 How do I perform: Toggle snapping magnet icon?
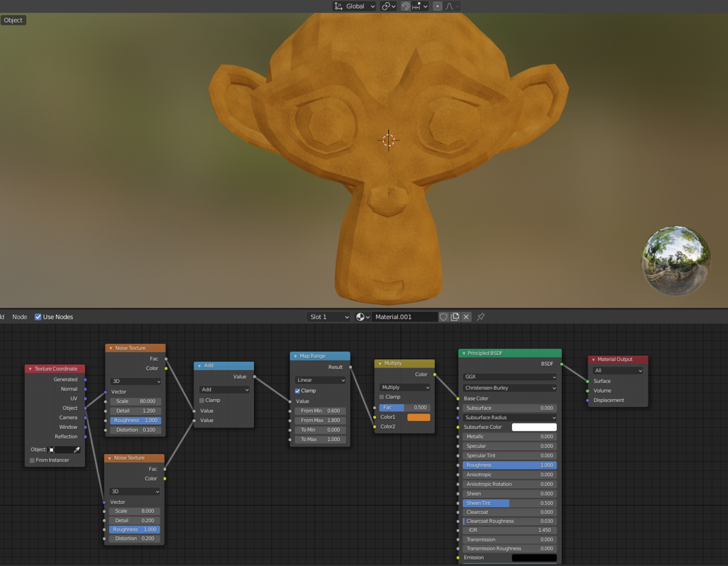point(405,6)
